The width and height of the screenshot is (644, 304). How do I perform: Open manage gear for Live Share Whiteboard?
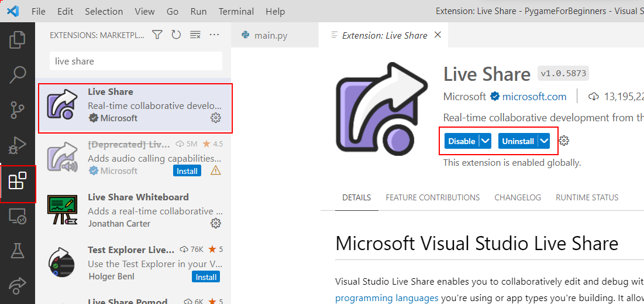tap(216, 223)
